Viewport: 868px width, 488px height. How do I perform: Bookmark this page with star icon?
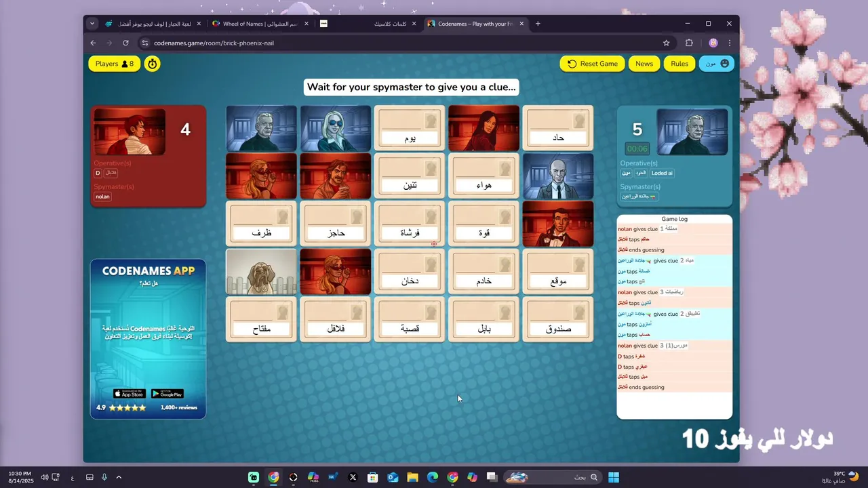click(x=666, y=43)
